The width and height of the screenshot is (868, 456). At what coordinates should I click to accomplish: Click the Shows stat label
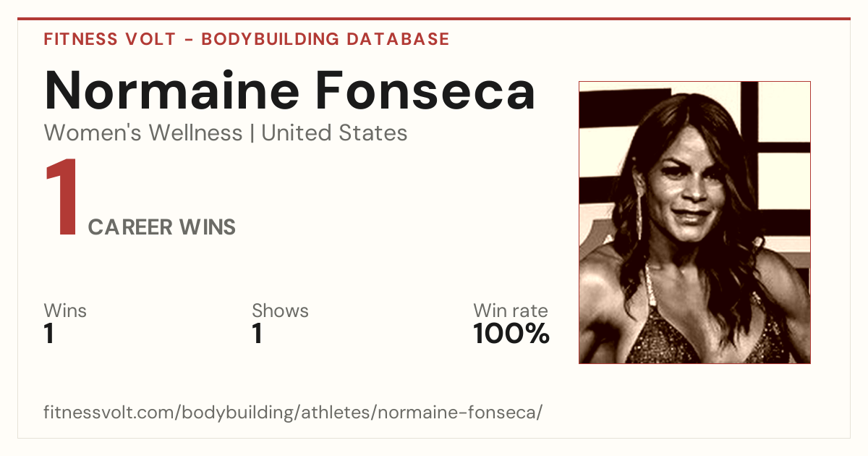point(280,311)
